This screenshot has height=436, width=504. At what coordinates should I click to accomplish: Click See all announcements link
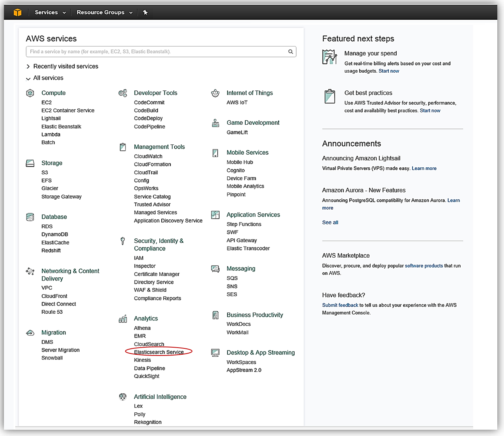coord(330,223)
